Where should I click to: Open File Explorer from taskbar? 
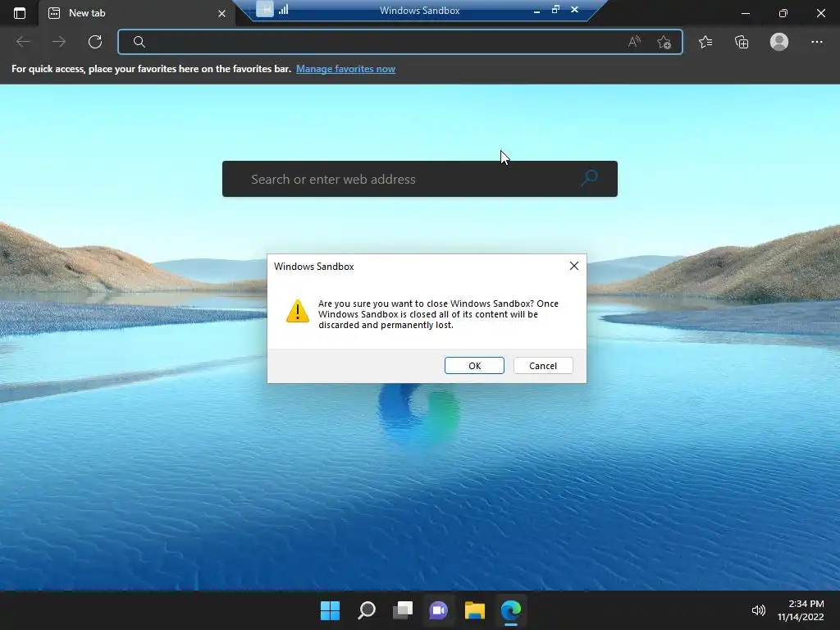tap(475, 610)
